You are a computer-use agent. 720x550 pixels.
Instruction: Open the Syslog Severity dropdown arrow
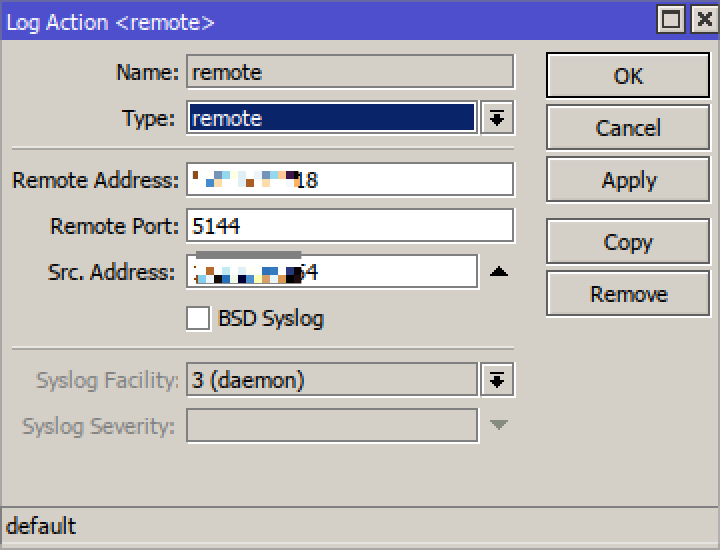point(498,426)
